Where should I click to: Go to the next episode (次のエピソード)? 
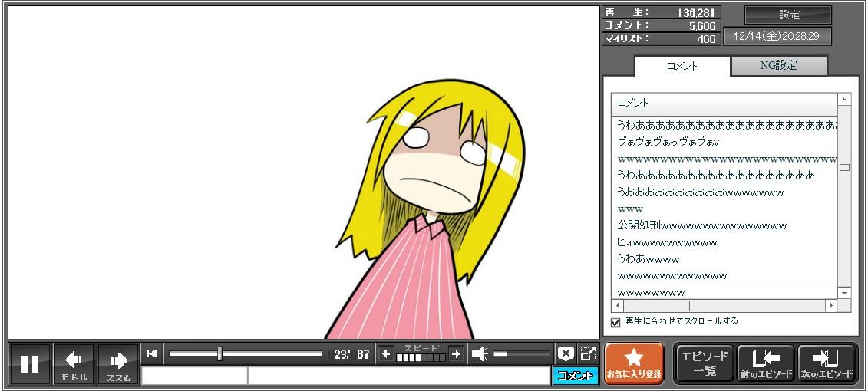pos(826,363)
